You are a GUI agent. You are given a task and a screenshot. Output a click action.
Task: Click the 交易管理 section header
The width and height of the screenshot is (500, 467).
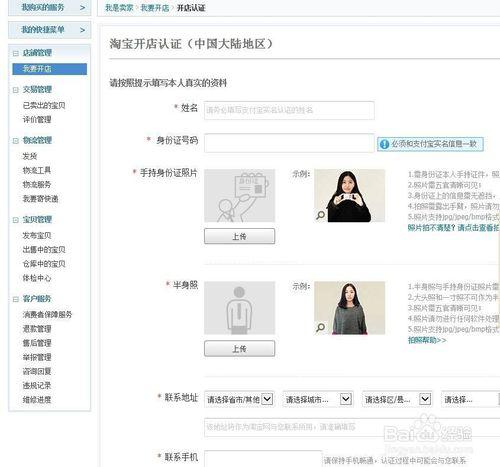coord(37,90)
